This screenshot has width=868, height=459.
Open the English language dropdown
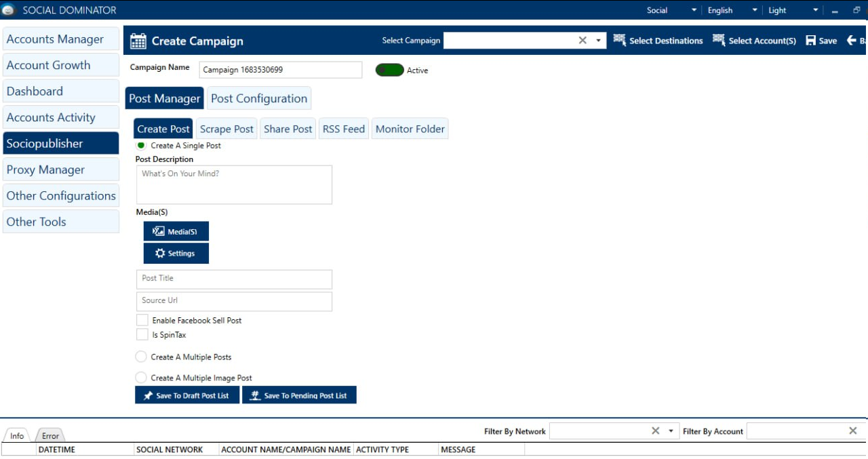[x=732, y=10]
